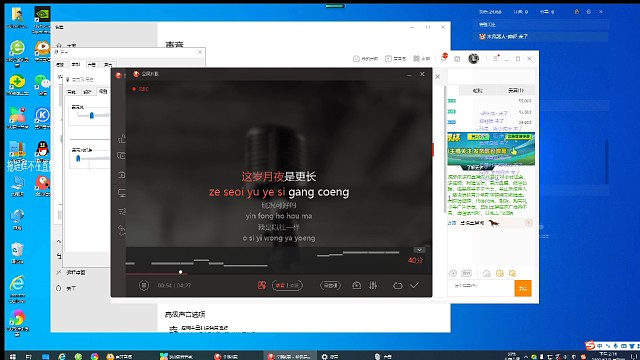Click the confirm checkmark icon in karaoke player
The height and width of the screenshot is (360, 640).
(x=414, y=285)
